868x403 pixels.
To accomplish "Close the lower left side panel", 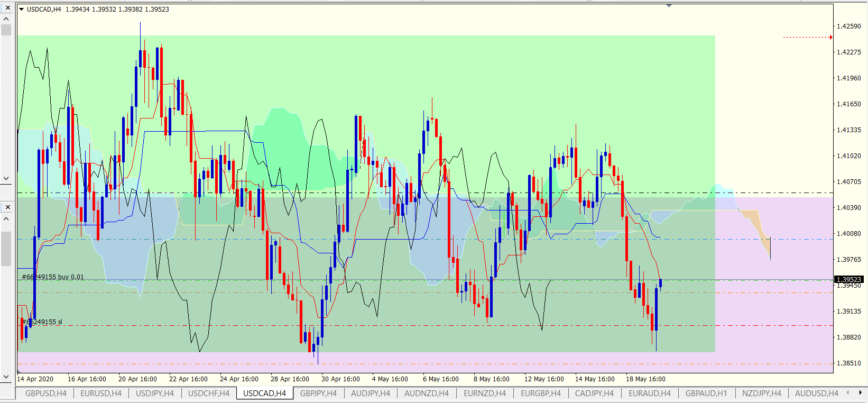I will pos(7,207).
